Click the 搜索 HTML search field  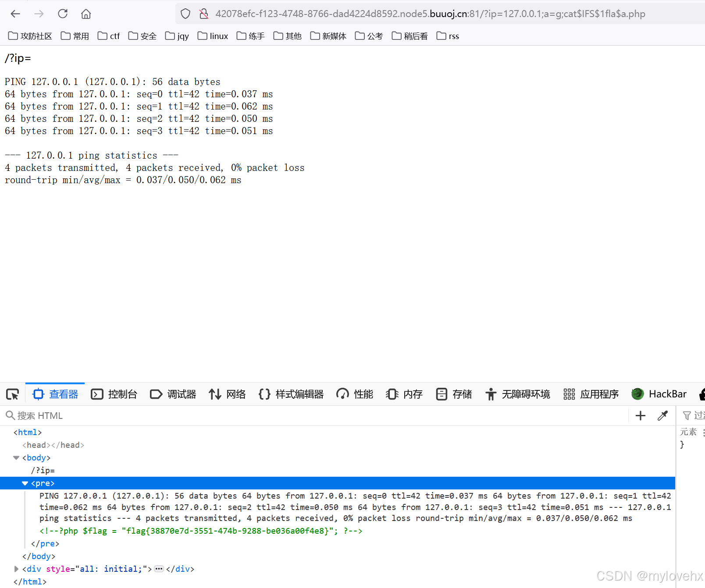pos(40,415)
